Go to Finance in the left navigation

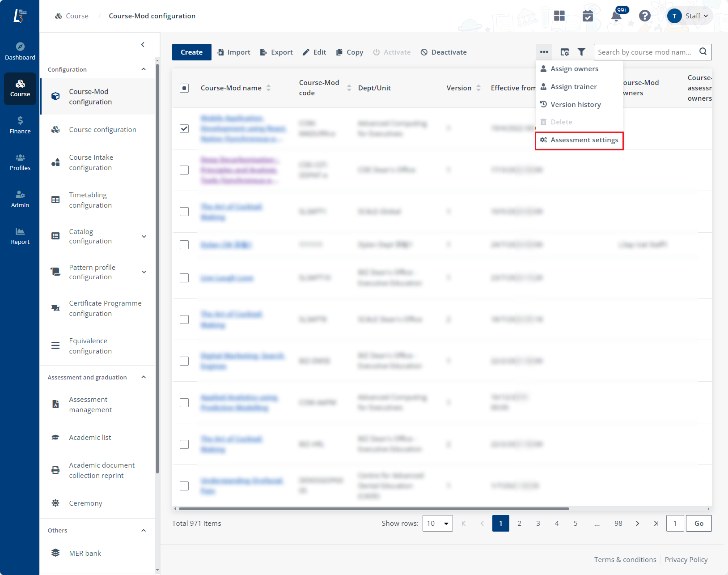pyautogui.click(x=20, y=125)
